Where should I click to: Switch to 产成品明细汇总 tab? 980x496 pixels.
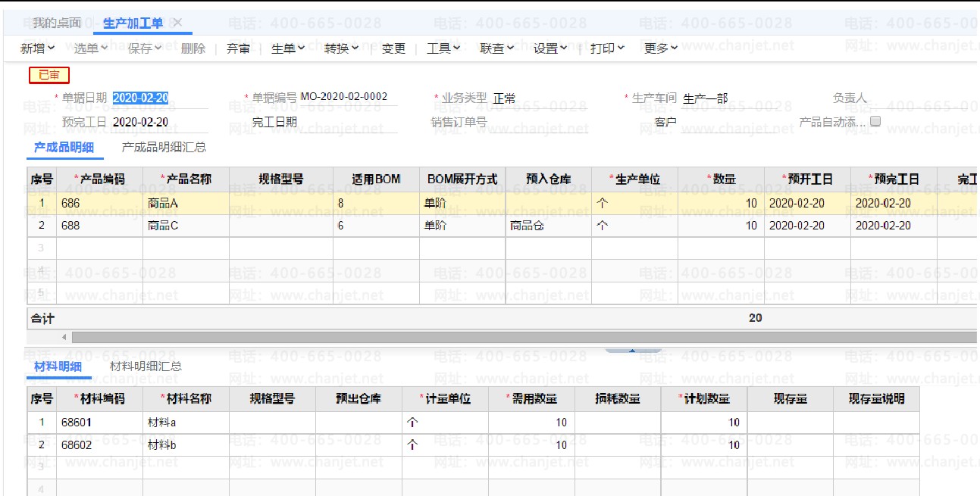coord(164,148)
